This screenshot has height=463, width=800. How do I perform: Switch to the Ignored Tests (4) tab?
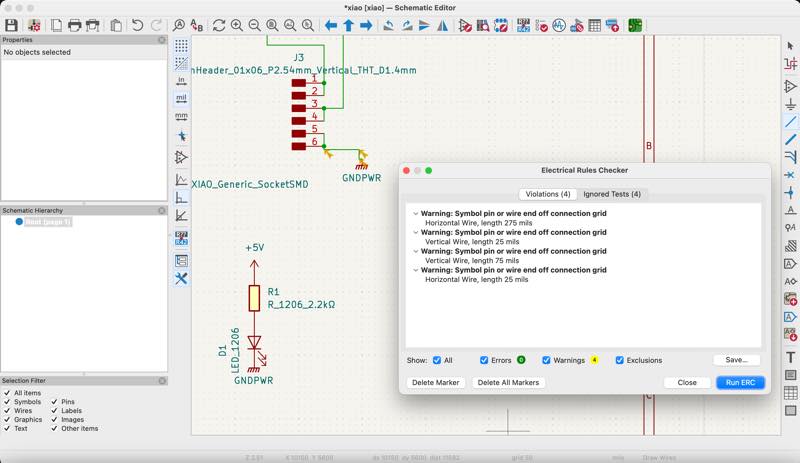[x=612, y=194]
